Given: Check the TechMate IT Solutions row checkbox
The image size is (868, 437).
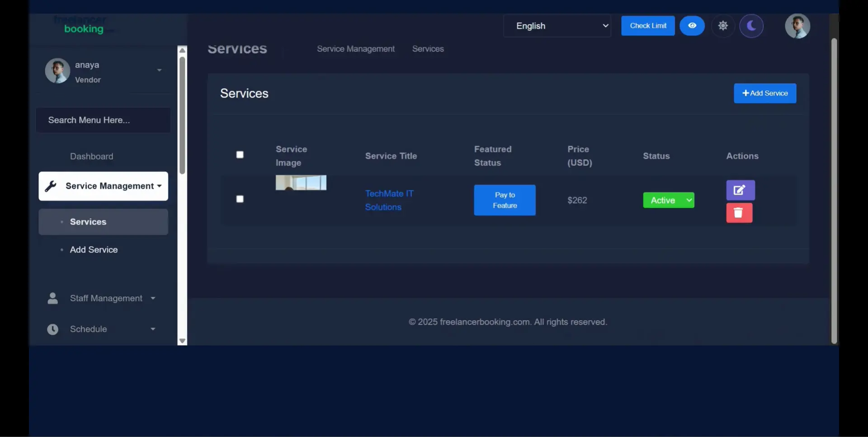Looking at the screenshot, I should (x=240, y=199).
